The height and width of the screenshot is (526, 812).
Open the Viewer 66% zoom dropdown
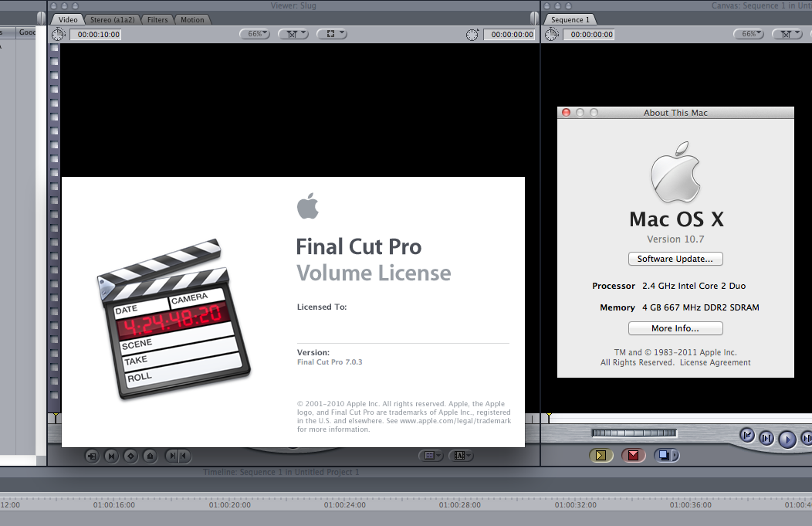[255, 34]
